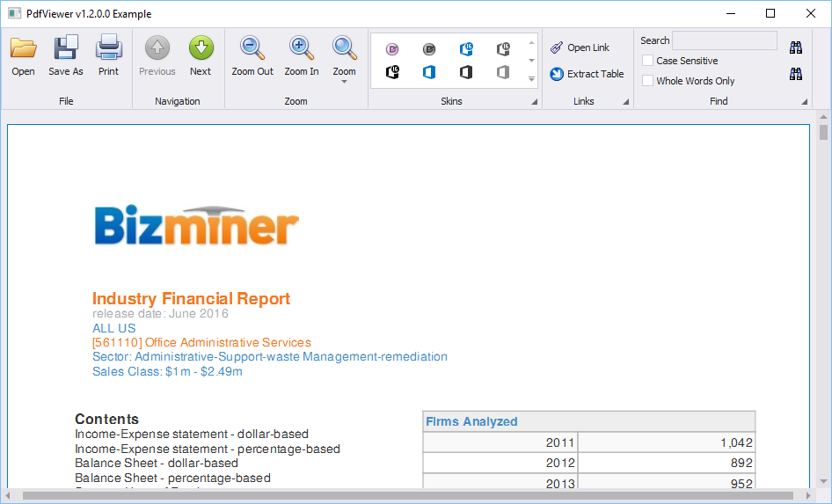Click the 'ALL US' line
The height and width of the screenshot is (504, 832).
click(114, 328)
